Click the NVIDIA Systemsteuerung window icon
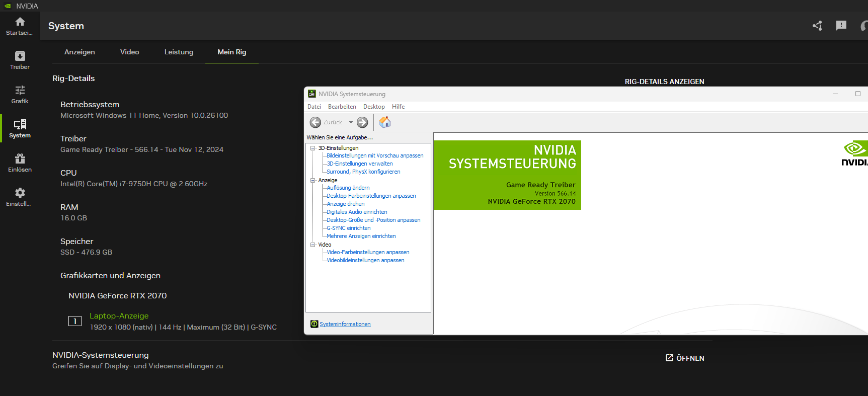868x396 pixels. pos(312,94)
